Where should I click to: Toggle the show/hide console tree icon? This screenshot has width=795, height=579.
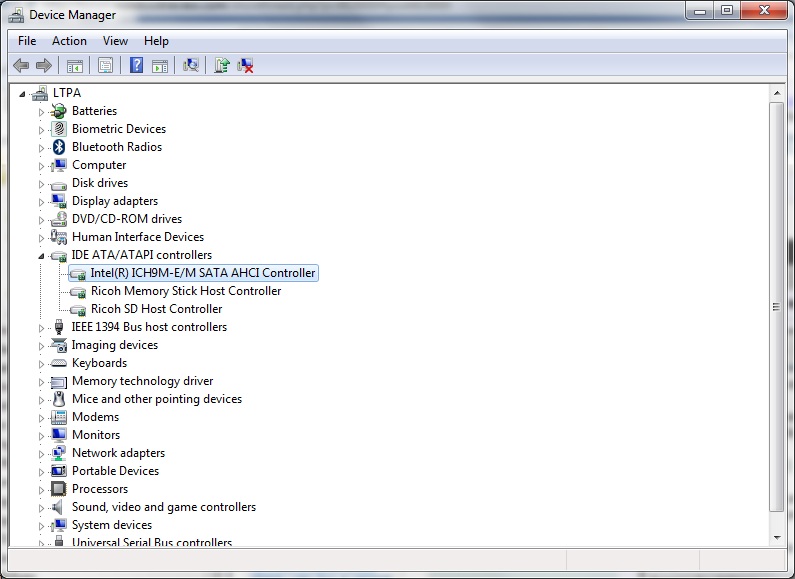coord(75,65)
